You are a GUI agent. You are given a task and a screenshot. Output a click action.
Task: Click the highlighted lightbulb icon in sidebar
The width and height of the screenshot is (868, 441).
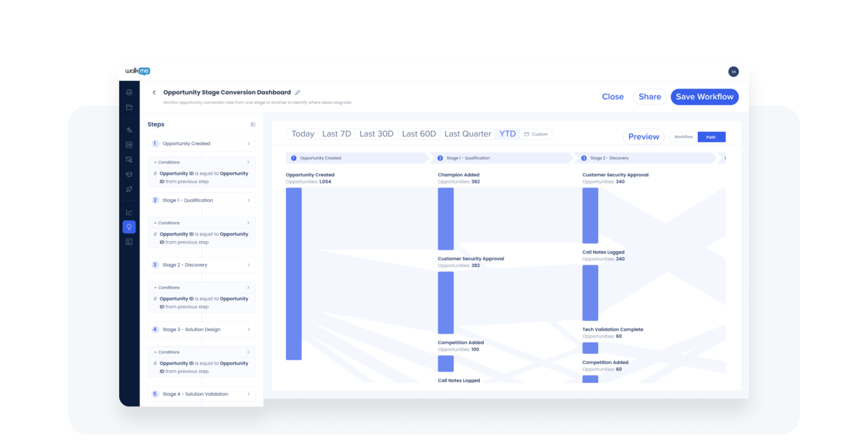[x=129, y=226]
